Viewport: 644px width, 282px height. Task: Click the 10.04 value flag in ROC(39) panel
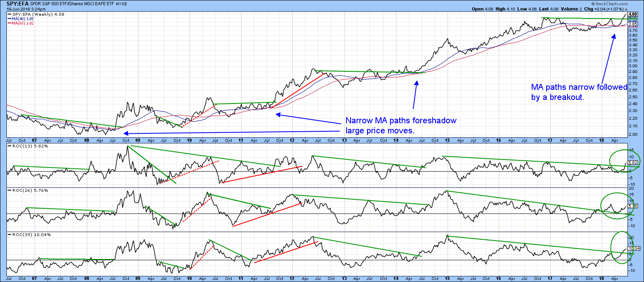tap(634, 248)
